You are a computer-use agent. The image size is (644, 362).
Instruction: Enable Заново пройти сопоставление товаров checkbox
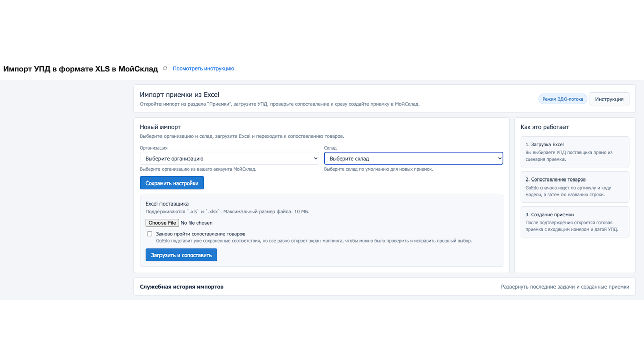click(x=149, y=234)
